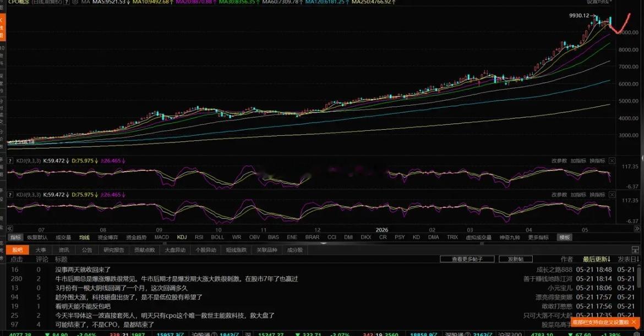Click 加指标 on the lower KDJ panel
Screen dimensions: 644x336
tap(578, 195)
